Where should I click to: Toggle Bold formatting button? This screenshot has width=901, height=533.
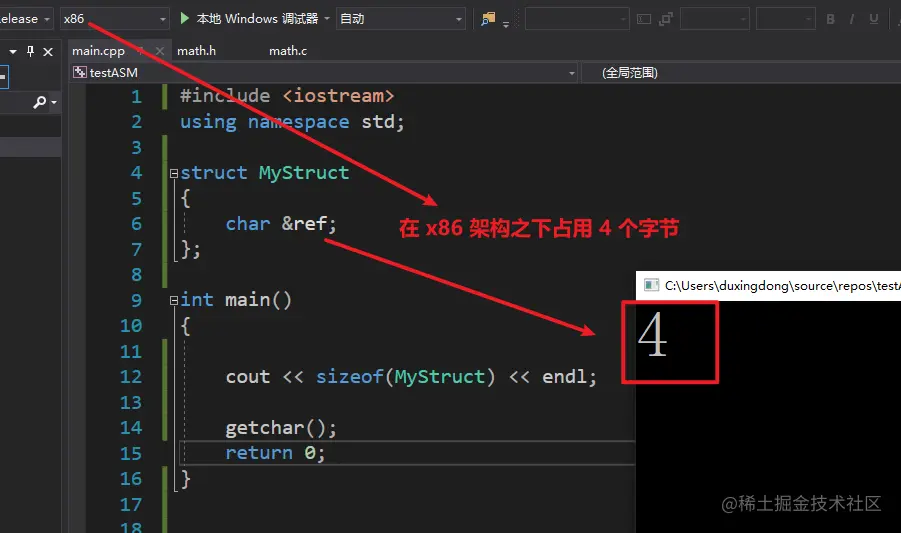(x=830, y=19)
